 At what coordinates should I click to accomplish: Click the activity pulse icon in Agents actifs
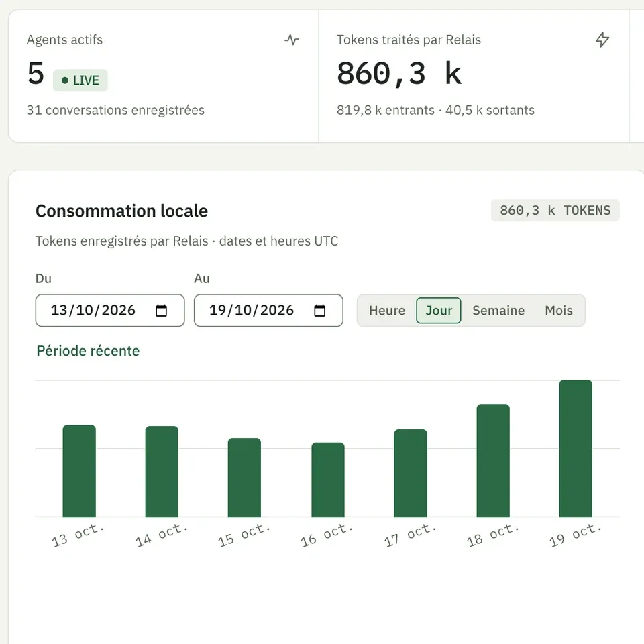pos(292,40)
